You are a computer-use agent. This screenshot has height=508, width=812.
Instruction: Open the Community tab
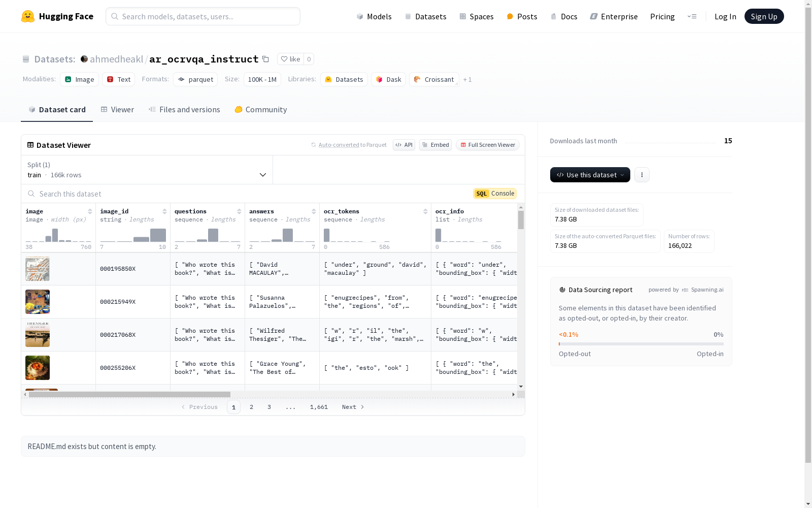point(261,110)
